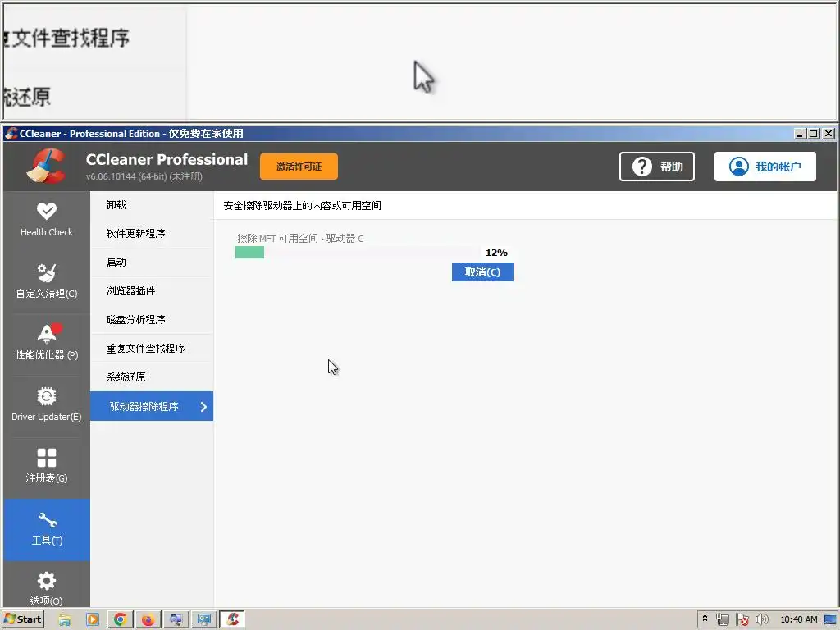Show hidden tray icons arrow
Screen dimensions: 840x630
click(x=705, y=619)
